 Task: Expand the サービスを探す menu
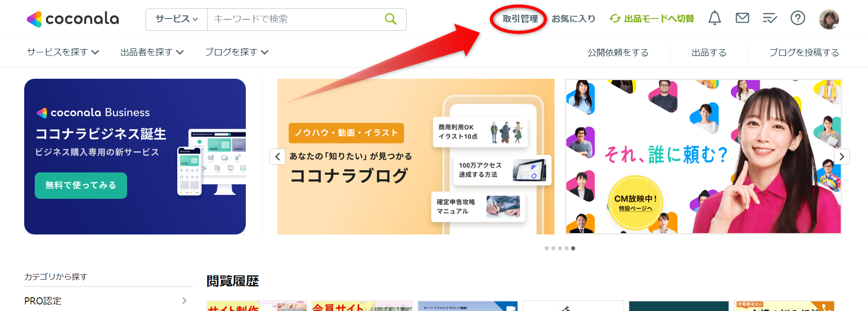63,52
